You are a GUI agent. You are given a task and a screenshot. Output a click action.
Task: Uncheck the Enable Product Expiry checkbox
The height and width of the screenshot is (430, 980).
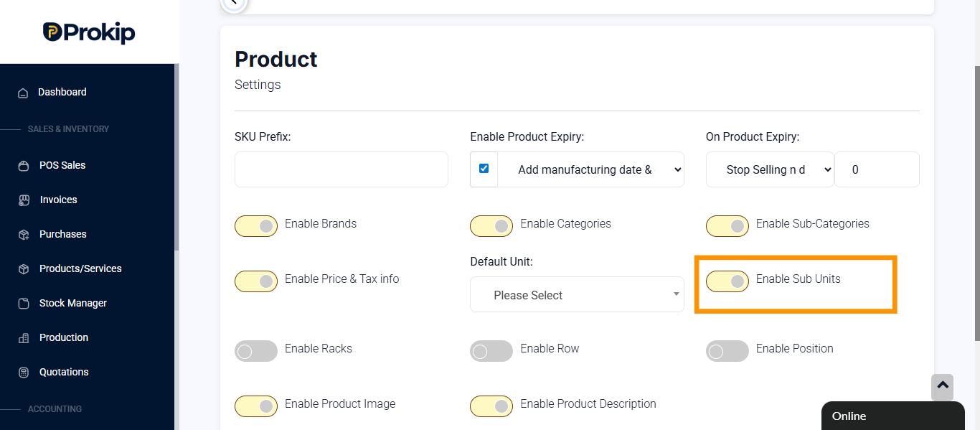[x=484, y=168]
